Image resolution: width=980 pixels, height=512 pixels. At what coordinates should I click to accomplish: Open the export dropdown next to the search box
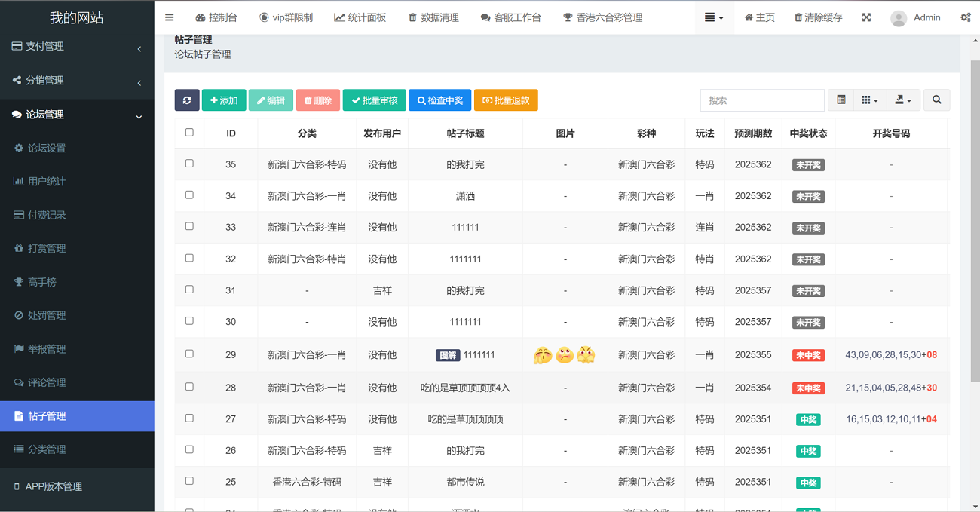902,100
